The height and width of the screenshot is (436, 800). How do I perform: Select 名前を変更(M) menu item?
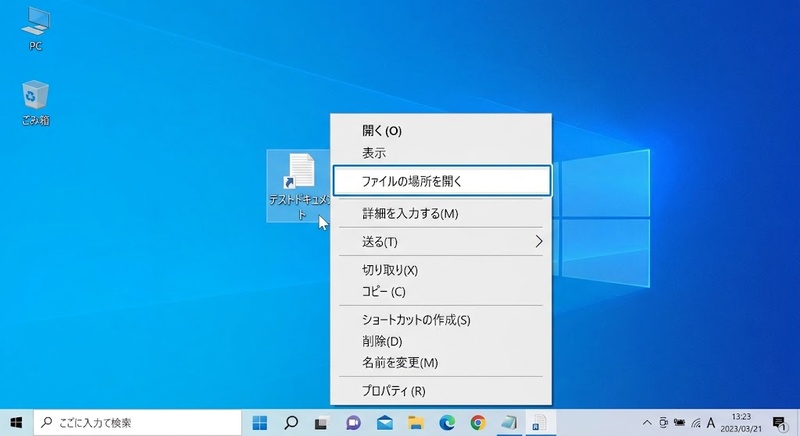tap(441, 363)
